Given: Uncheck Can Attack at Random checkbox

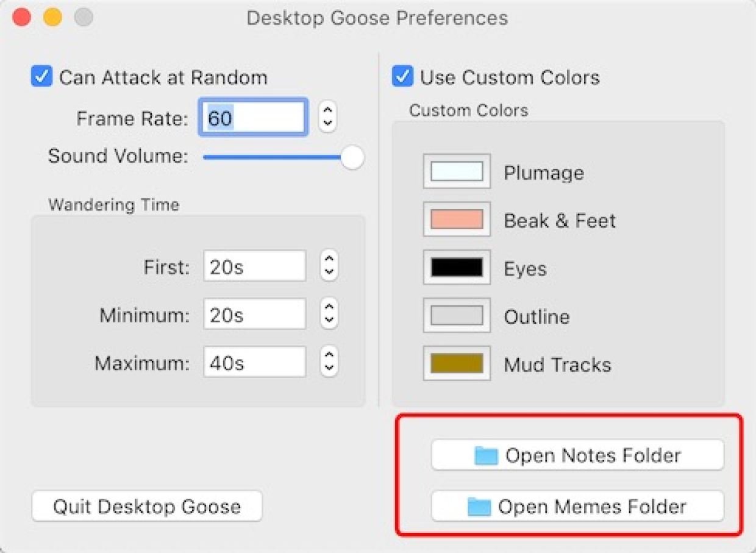Looking at the screenshot, I should point(41,77).
